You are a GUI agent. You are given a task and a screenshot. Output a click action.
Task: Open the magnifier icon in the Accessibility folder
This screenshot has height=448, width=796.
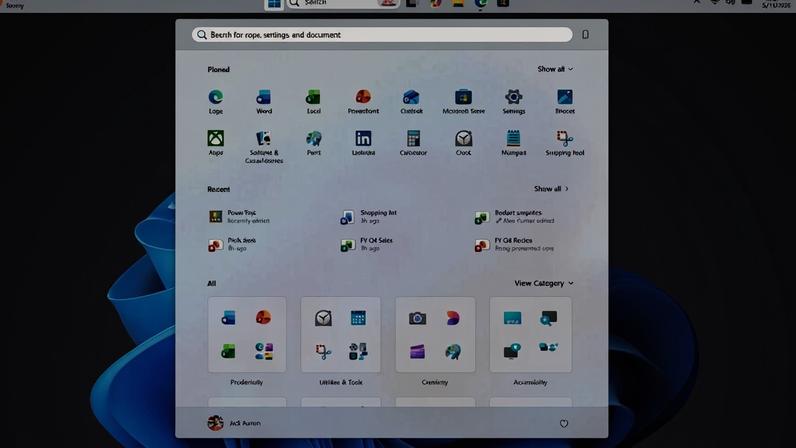(548, 318)
